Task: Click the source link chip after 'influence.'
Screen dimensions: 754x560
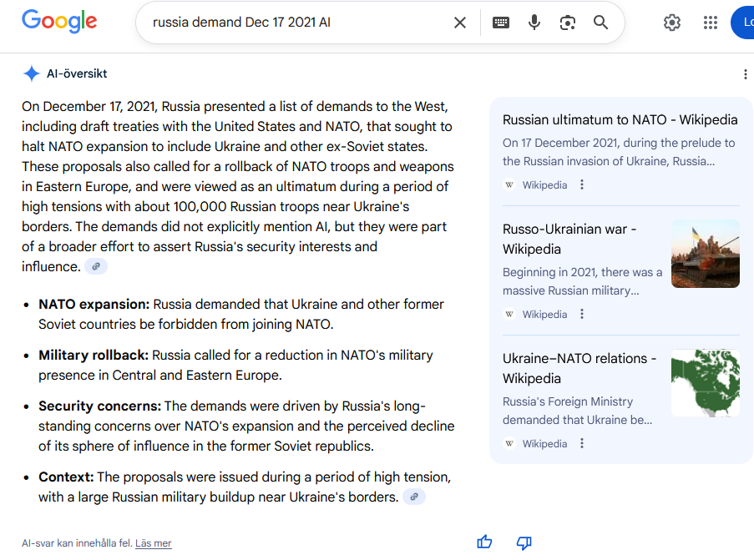Action: (96, 266)
